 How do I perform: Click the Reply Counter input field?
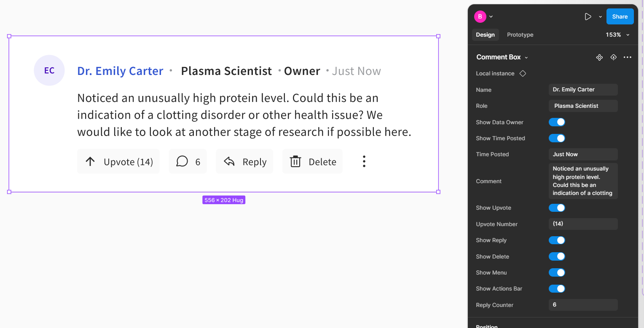point(583,305)
